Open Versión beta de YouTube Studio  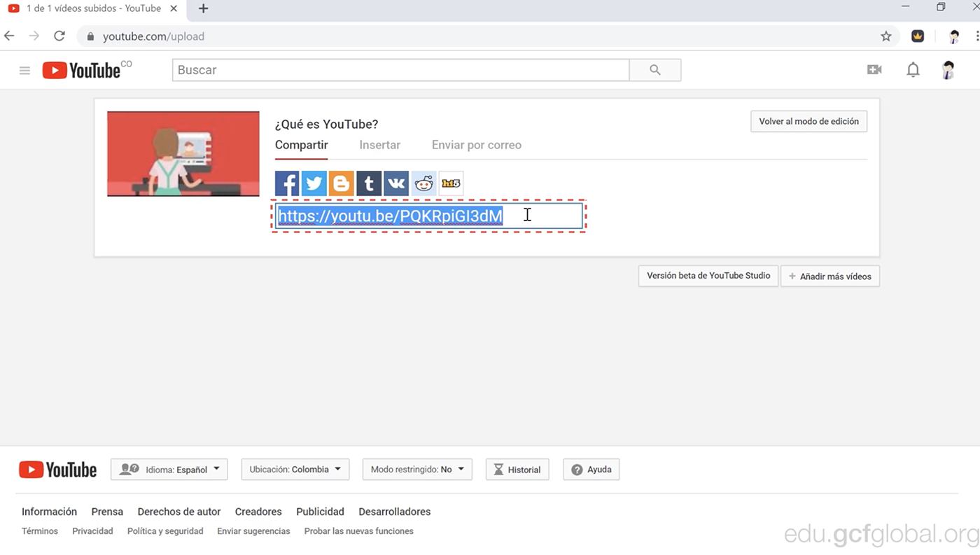click(x=708, y=276)
